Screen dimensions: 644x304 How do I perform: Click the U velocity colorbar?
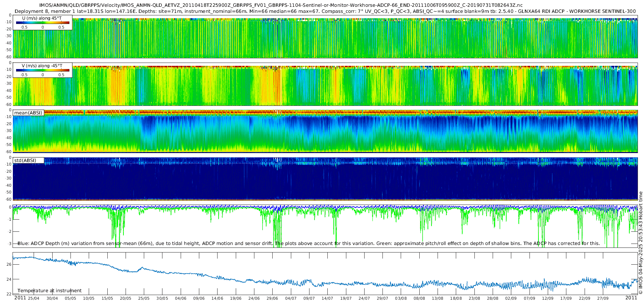point(43,23)
